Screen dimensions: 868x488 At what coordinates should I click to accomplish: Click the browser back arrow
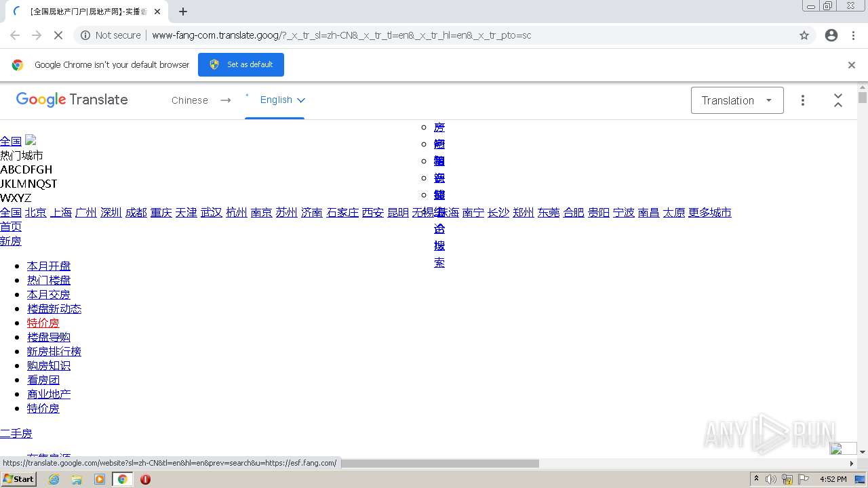click(15, 35)
